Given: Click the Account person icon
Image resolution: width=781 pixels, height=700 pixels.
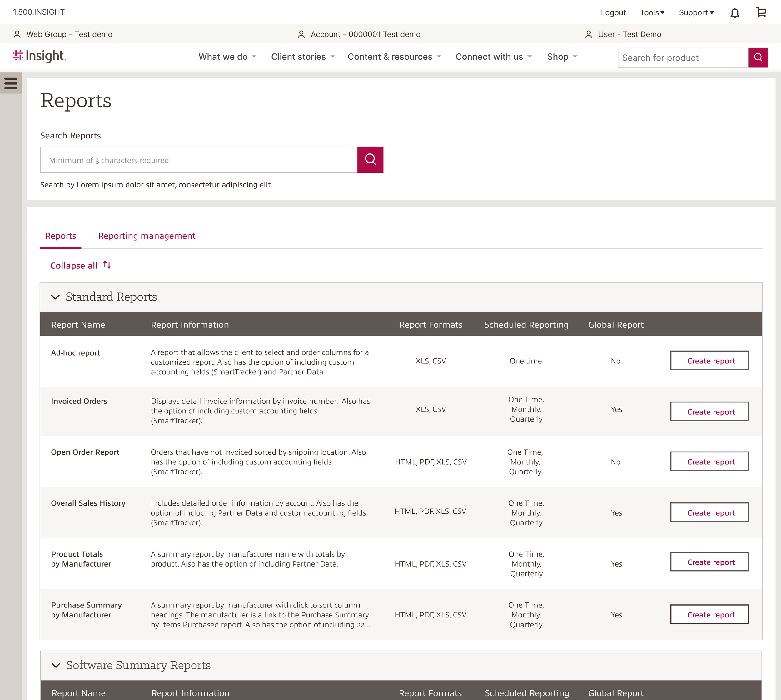Looking at the screenshot, I should [301, 35].
